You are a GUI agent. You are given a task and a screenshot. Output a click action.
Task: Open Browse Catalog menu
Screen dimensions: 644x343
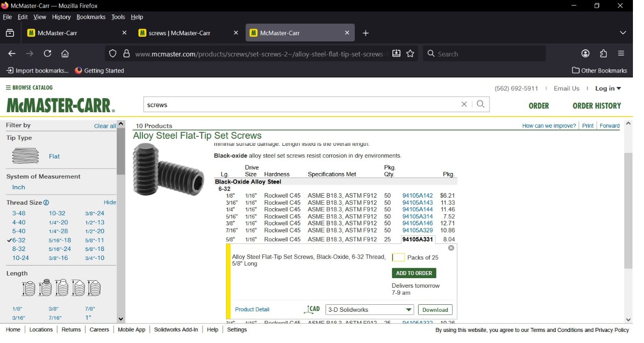coord(29,88)
